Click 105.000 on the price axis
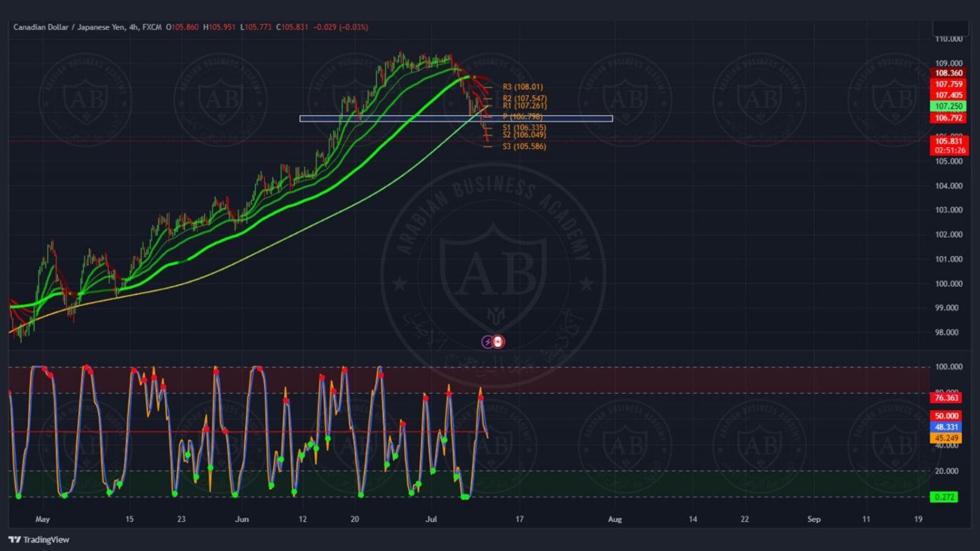Viewport: 980px width, 551px height. [949, 161]
